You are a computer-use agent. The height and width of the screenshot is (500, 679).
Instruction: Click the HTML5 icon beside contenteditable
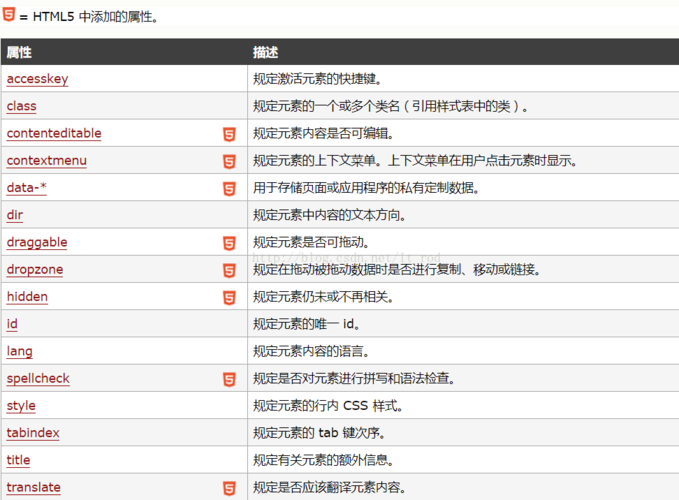[x=229, y=134]
